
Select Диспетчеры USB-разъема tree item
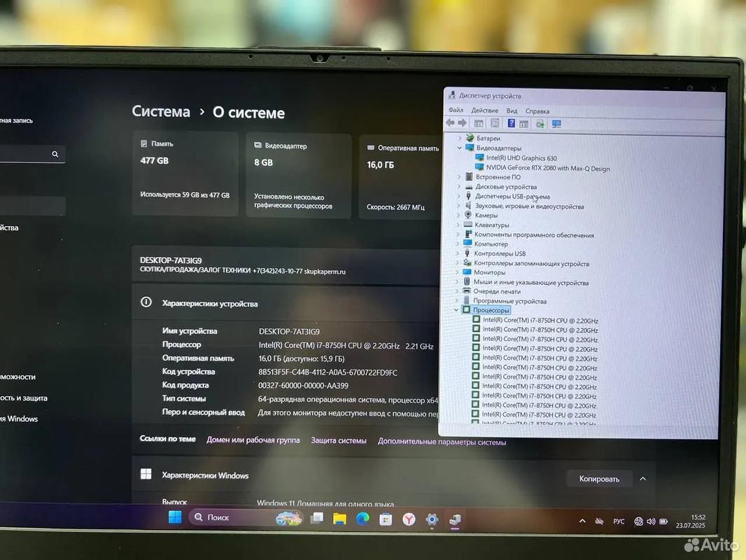point(512,196)
